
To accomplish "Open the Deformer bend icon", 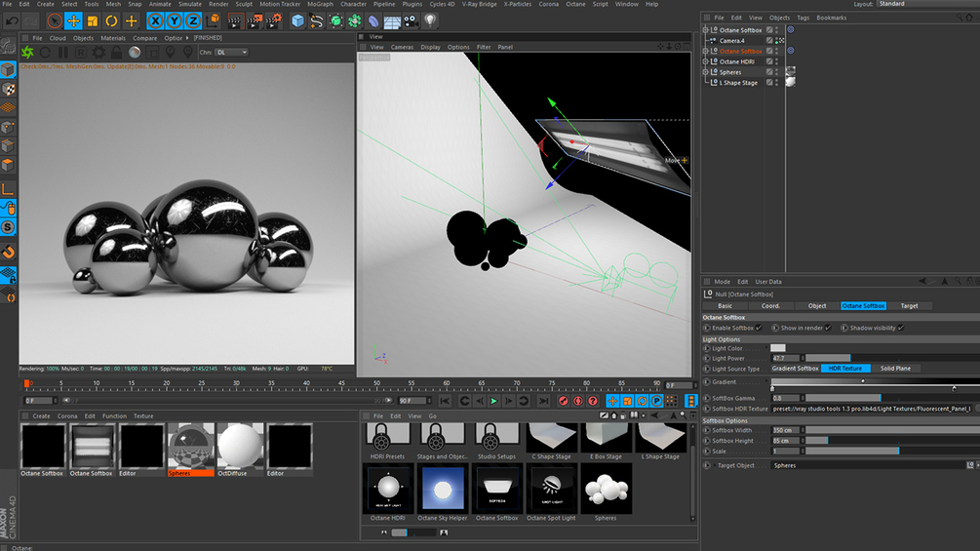I will pyautogui.click(x=373, y=21).
